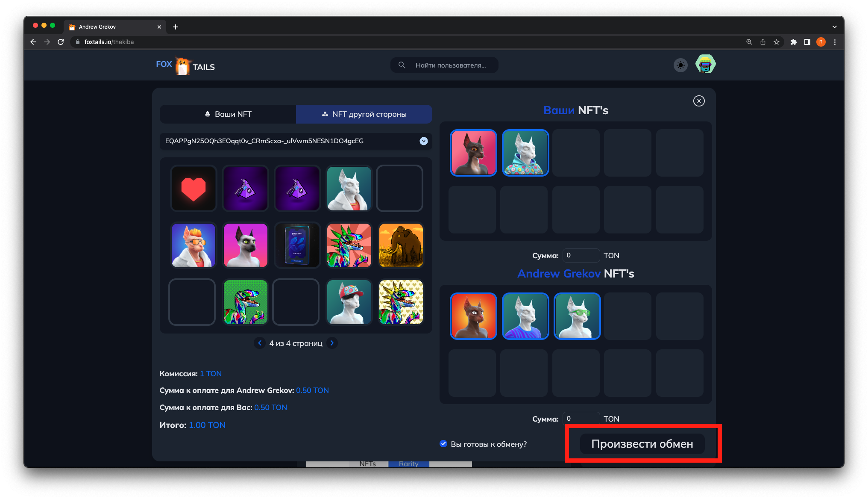868x499 pixels.
Task: Close the exchange dialog with the X icon
Action: (x=699, y=101)
